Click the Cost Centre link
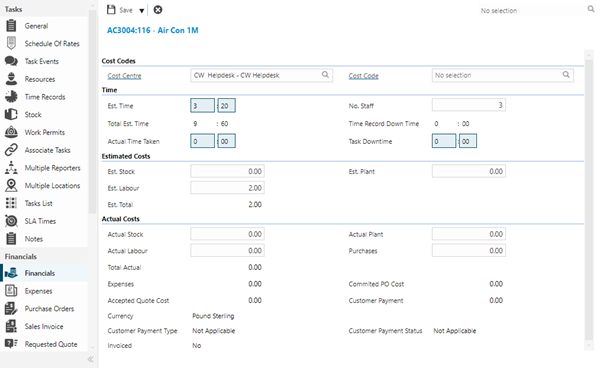The height and width of the screenshot is (368, 600). 124,76
